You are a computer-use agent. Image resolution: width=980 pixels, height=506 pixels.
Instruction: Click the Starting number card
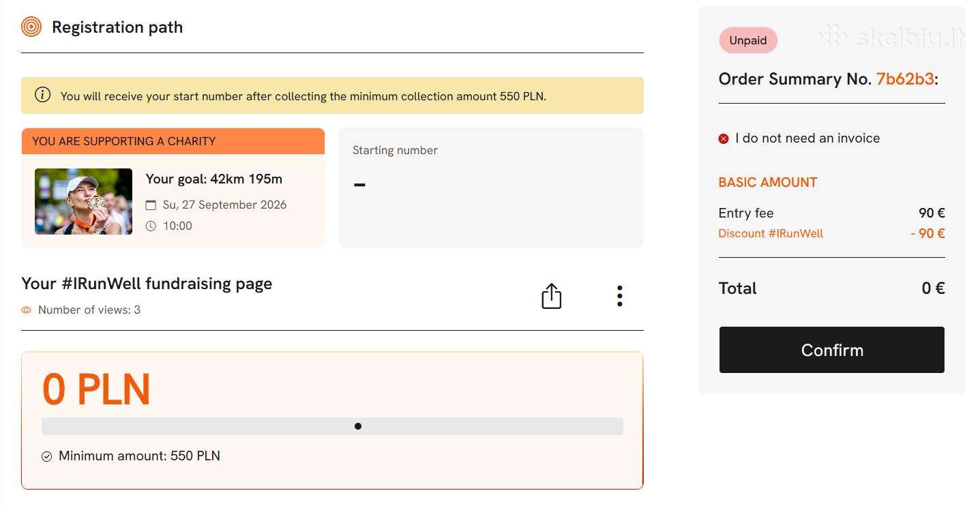(491, 188)
